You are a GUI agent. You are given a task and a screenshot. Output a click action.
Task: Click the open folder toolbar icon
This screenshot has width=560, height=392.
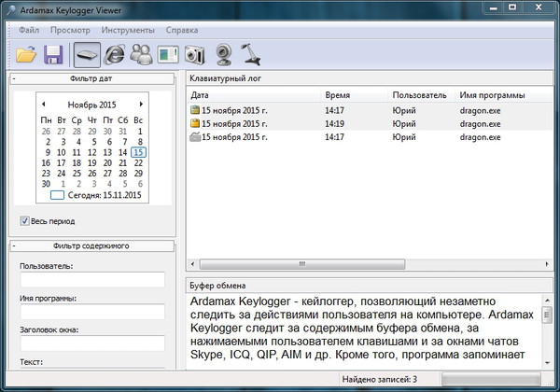click(25, 55)
